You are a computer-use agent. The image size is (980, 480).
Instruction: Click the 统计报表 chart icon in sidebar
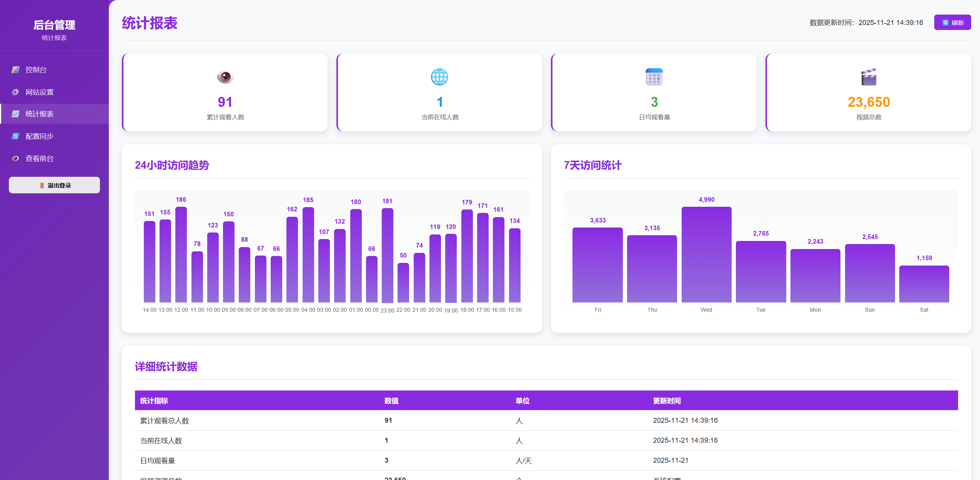pyautogui.click(x=15, y=114)
